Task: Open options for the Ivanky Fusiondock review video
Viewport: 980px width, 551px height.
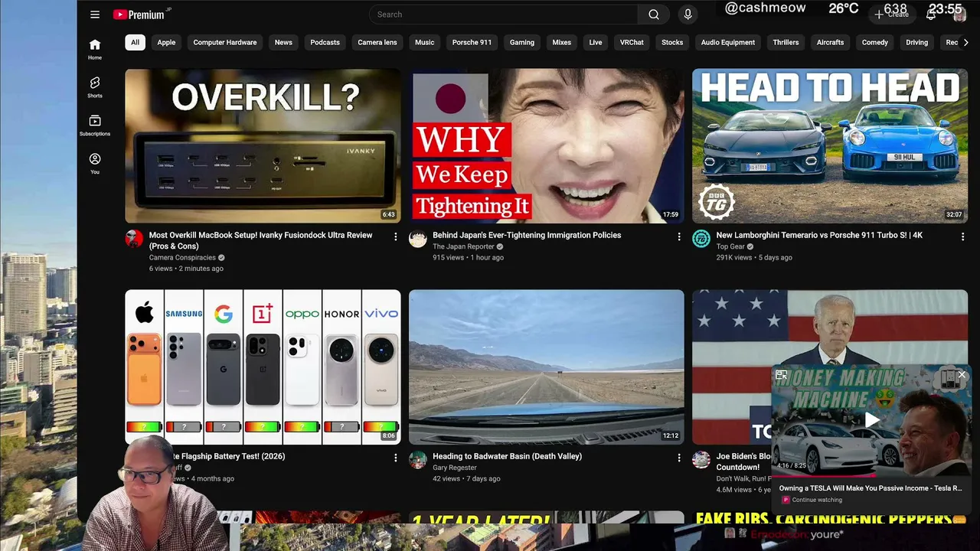Action: click(x=395, y=237)
